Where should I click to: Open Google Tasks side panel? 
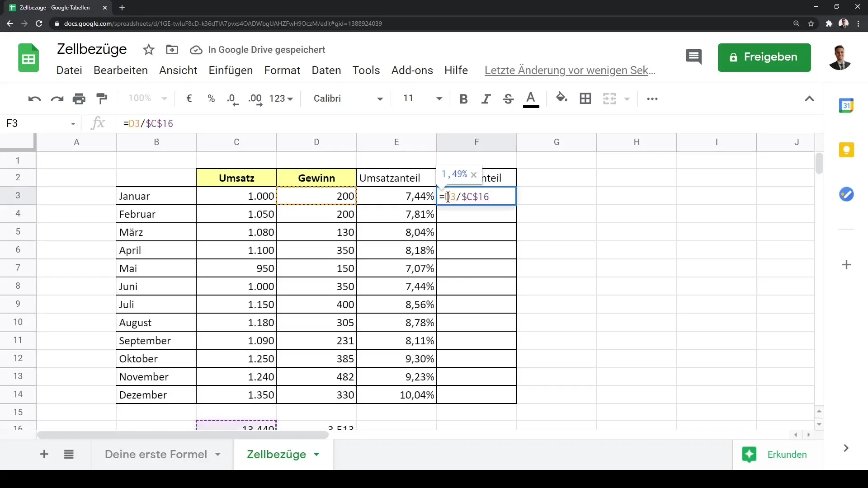[846, 195]
